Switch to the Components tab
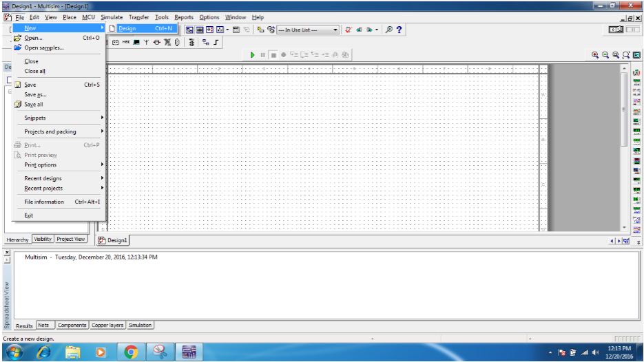 [72, 325]
